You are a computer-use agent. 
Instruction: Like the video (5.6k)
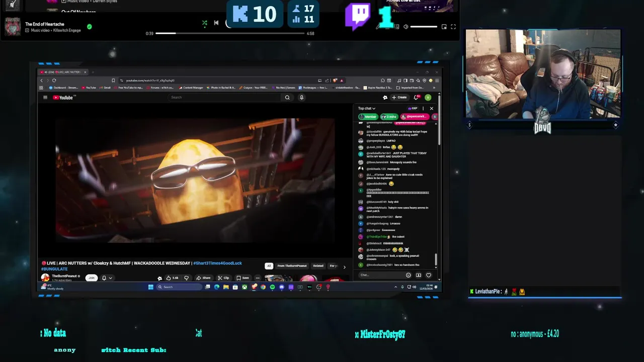(x=173, y=278)
